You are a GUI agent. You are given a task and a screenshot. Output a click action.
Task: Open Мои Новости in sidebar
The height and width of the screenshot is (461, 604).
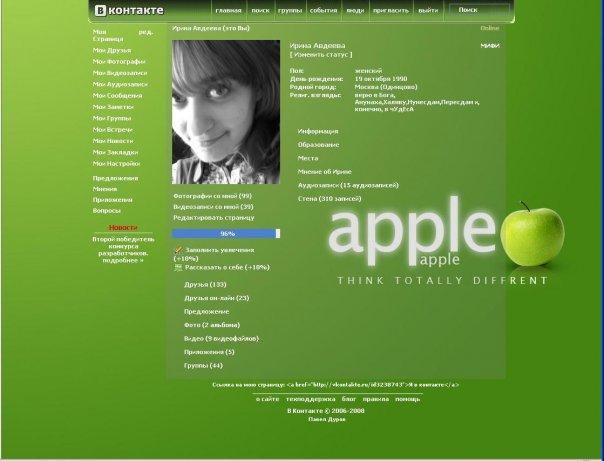[x=113, y=141]
